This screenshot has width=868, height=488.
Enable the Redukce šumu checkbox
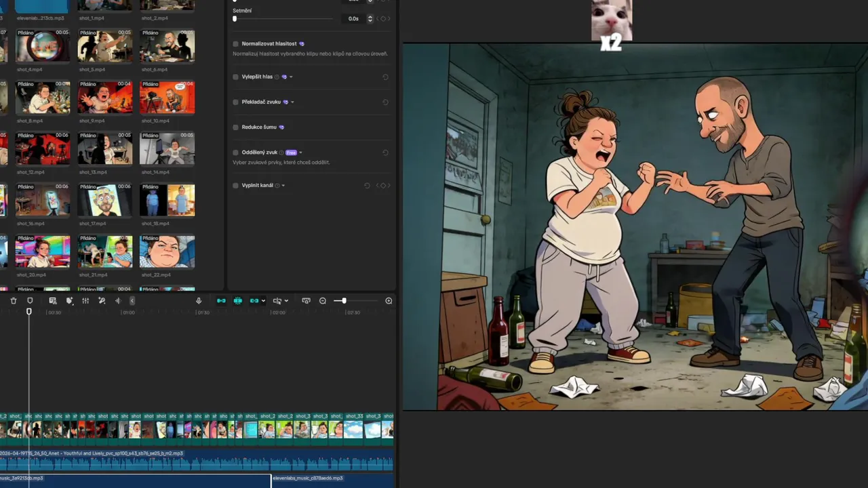click(x=235, y=127)
